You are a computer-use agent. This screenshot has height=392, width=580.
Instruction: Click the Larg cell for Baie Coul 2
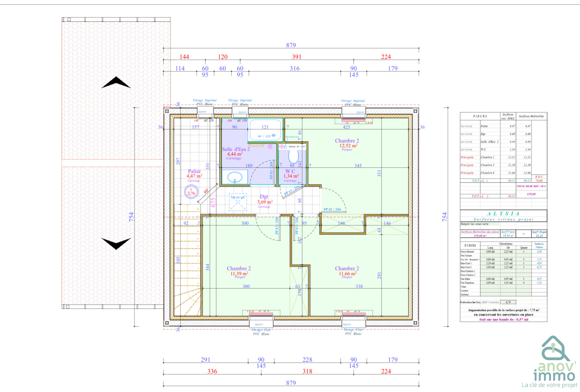coord(490,267)
